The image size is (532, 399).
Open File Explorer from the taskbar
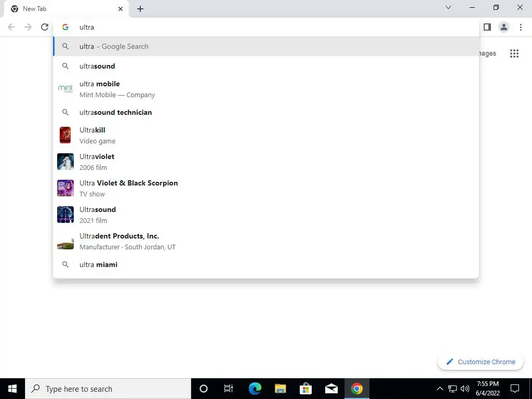pyautogui.click(x=280, y=389)
